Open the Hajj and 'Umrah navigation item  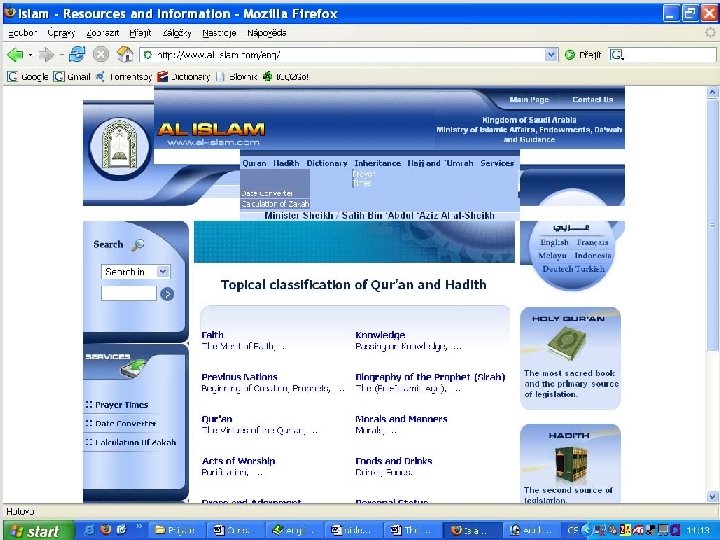click(x=440, y=163)
